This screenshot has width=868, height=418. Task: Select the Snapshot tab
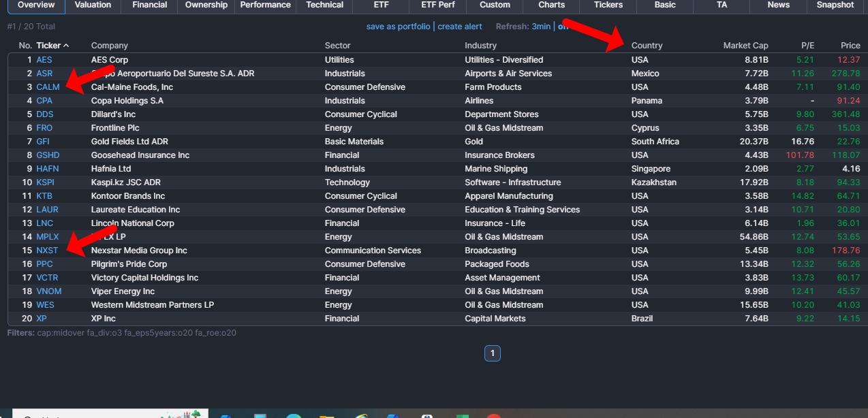click(835, 5)
